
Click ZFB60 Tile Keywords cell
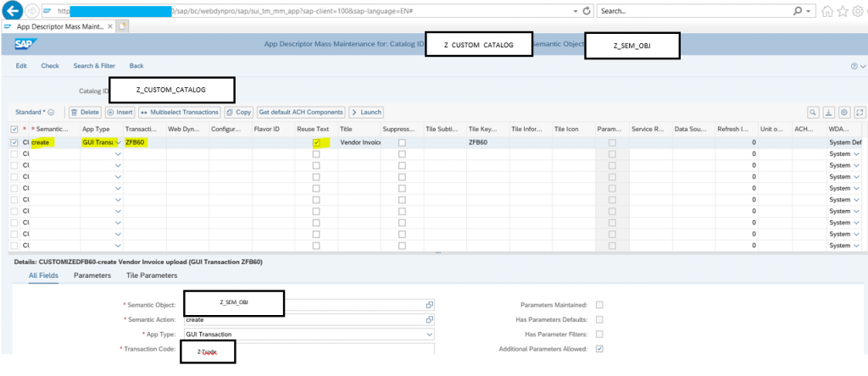pos(487,142)
